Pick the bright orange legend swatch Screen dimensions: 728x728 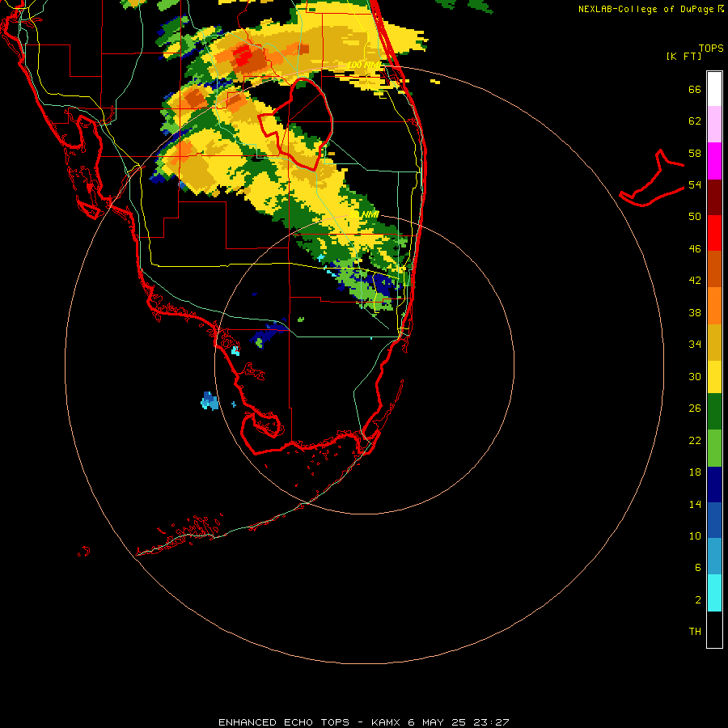pyautogui.click(x=714, y=306)
